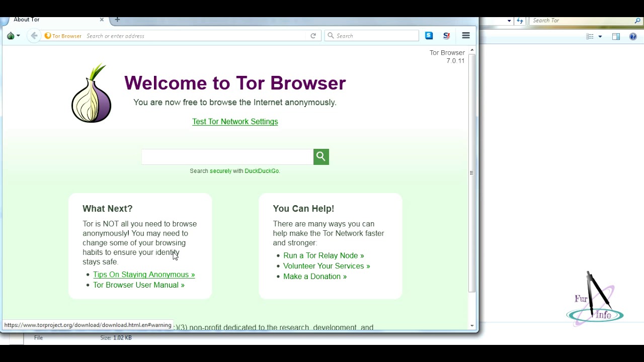Reload the current page

(313, 36)
